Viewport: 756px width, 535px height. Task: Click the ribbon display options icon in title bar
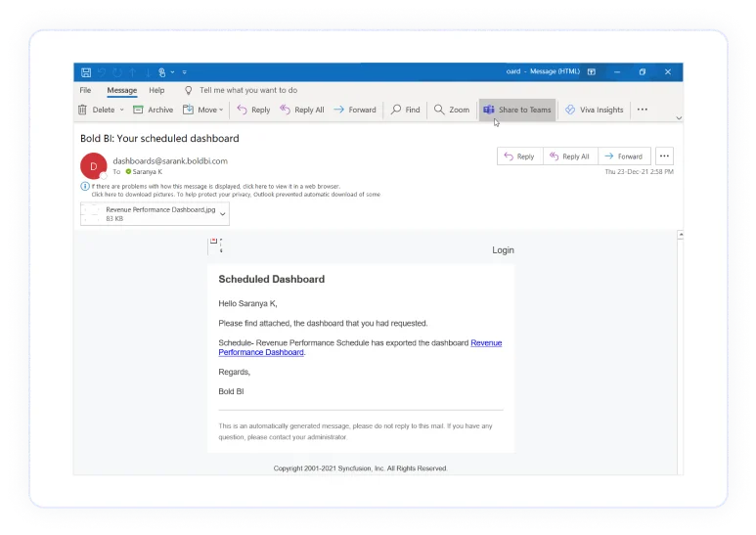click(x=592, y=71)
